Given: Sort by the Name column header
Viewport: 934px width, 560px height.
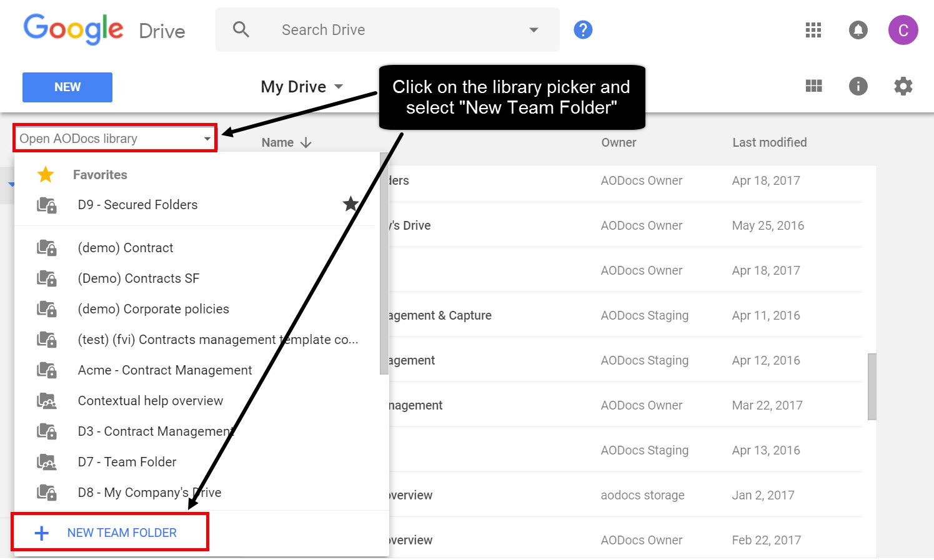Looking at the screenshot, I should [x=277, y=142].
